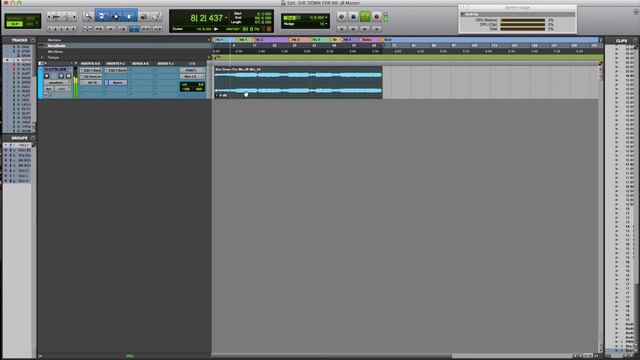Toggle Slip edit mode
The image size is (640, 360).
click(14, 24)
